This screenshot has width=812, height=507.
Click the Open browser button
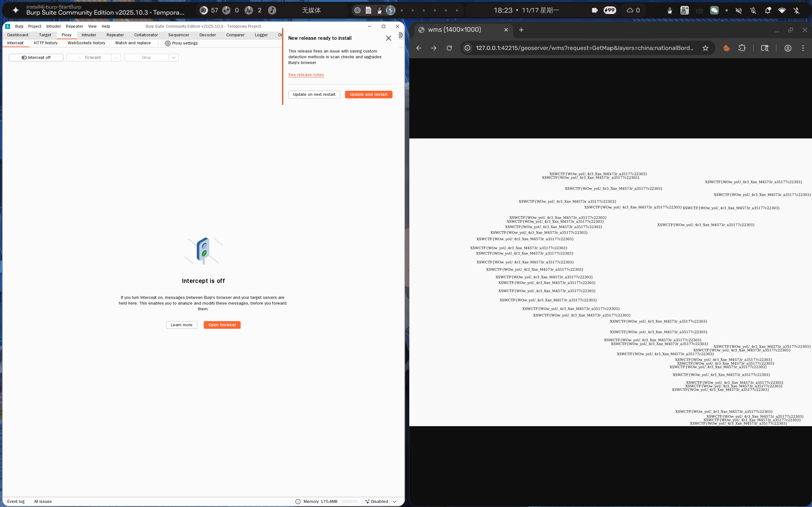coord(222,325)
